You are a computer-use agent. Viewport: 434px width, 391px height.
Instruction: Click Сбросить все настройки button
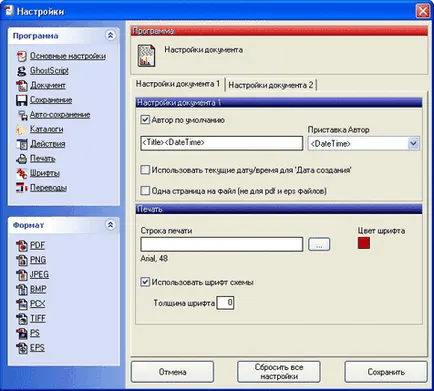point(279,372)
